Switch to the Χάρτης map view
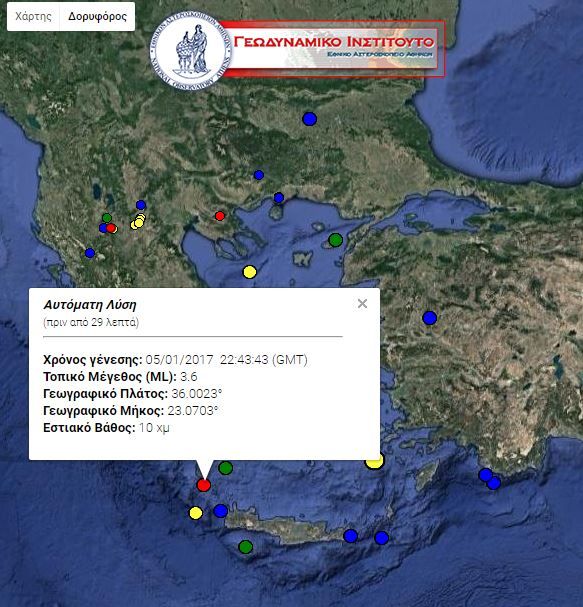This screenshot has height=607, width=583. point(33,16)
